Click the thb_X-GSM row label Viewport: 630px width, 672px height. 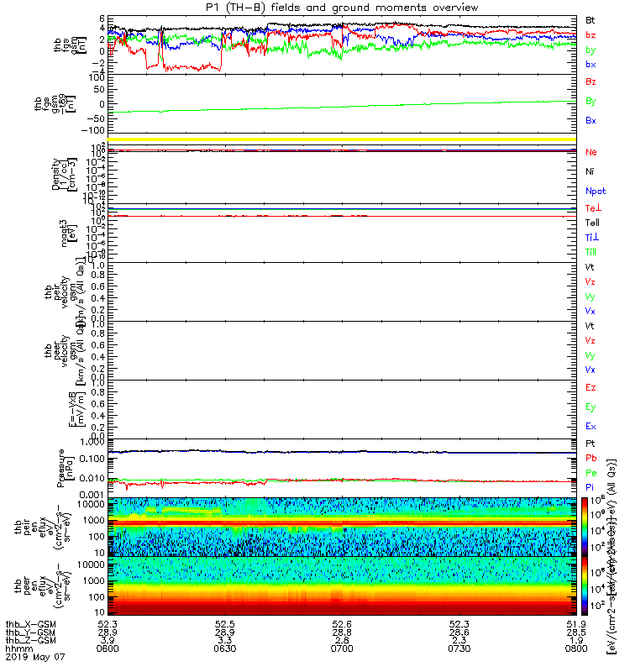tap(31, 624)
